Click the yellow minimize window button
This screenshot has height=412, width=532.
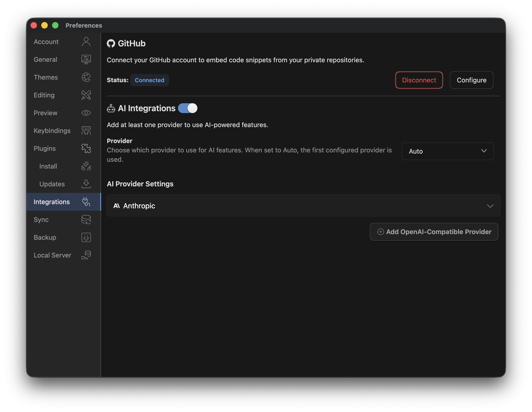pyautogui.click(x=44, y=25)
